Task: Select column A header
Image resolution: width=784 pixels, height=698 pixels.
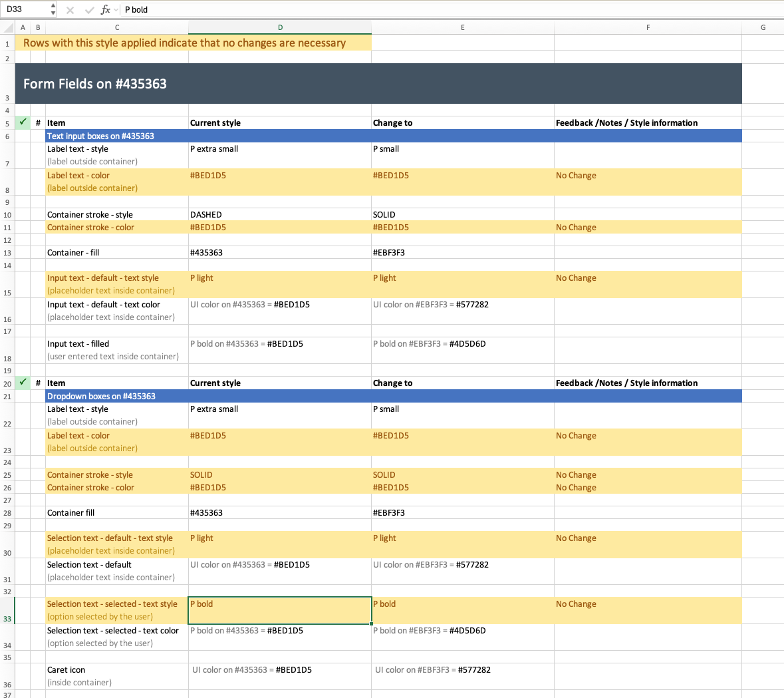Action: click(23, 27)
